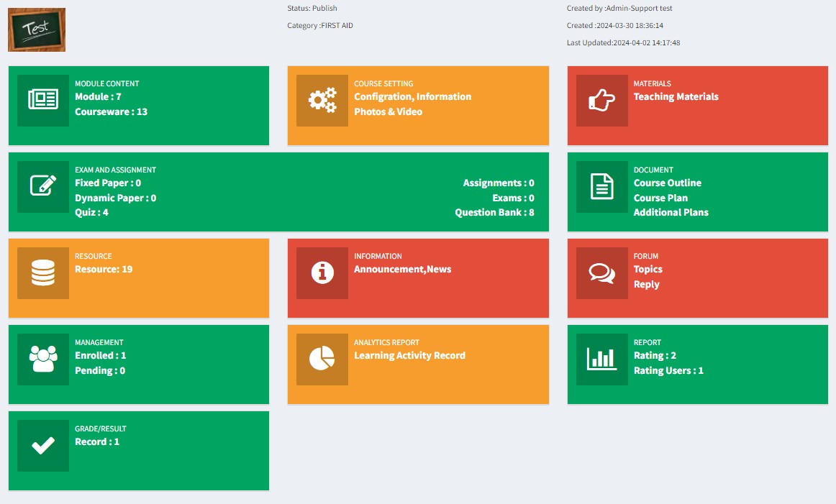Open the Analytics Report pie chart icon
The height and width of the screenshot is (504, 836).
point(322,359)
